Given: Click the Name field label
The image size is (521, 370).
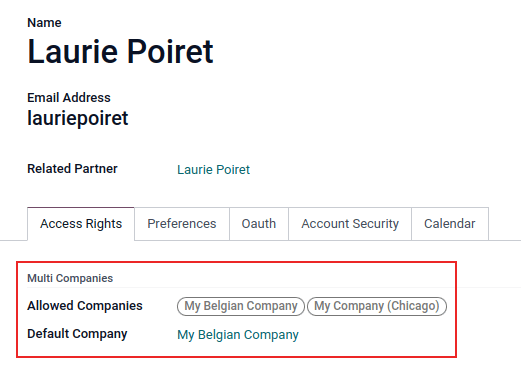Looking at the screenshot, I should point(44,23).
